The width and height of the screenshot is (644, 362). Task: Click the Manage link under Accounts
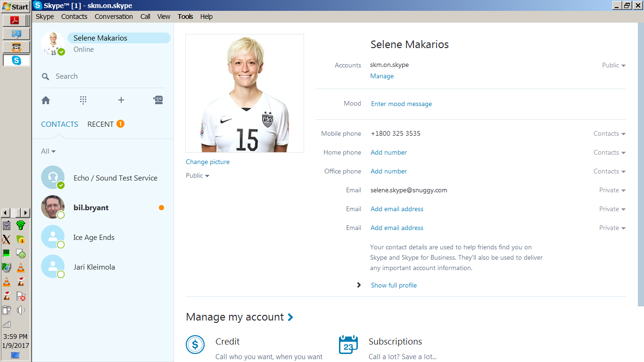pos(382,76)
